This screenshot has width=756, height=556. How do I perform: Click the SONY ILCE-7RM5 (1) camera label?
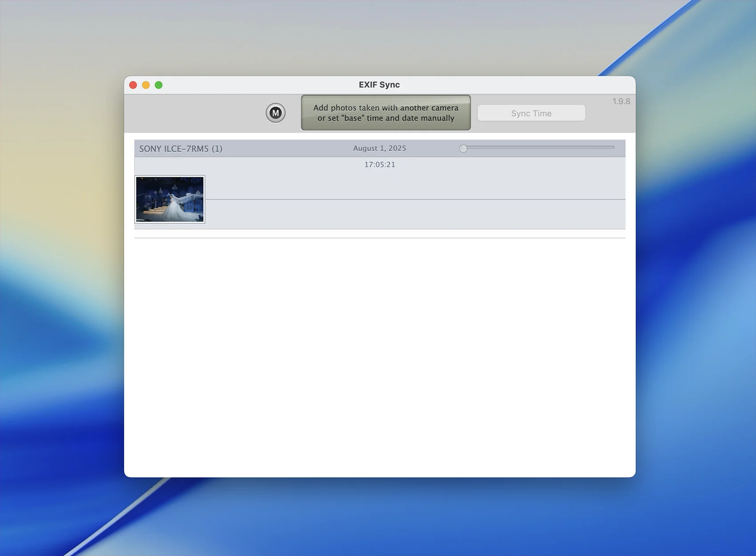pos(181,149)
